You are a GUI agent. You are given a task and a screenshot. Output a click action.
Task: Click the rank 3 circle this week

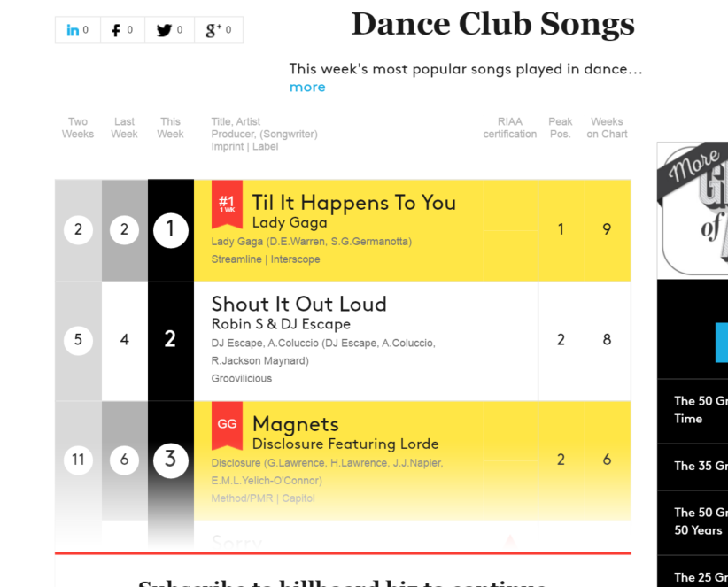click(x=171, y=460)
